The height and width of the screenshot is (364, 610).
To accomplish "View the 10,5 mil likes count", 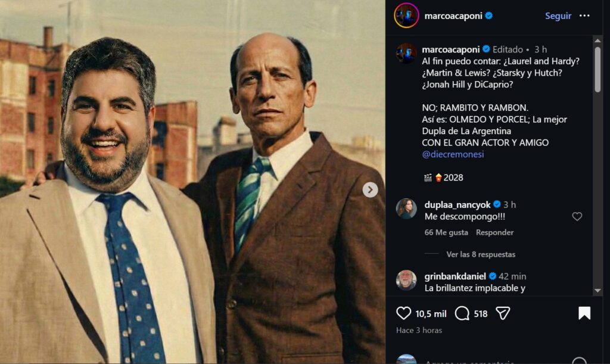I will 431,314.
